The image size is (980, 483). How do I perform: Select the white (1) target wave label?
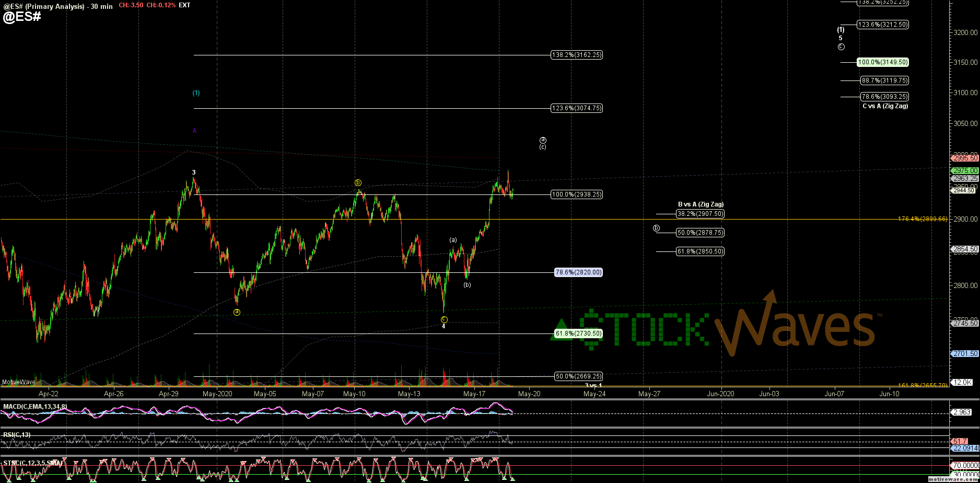(841, 30)
